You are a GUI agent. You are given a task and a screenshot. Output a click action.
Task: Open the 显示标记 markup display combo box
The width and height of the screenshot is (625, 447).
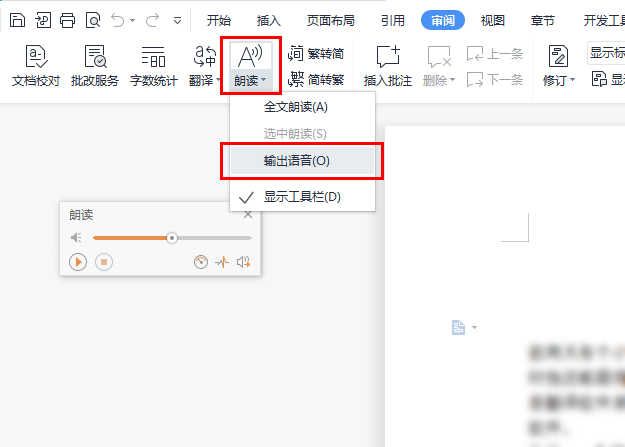click(606, 53)
